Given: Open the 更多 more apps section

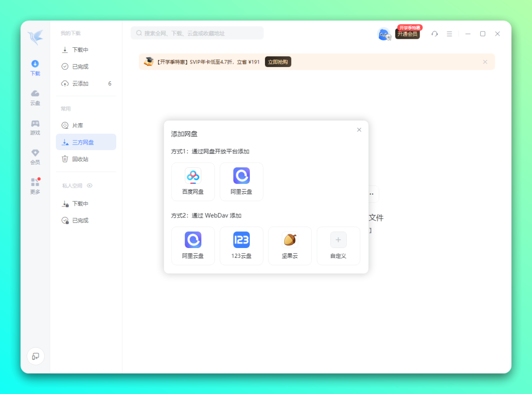Looking at the screenshot, I should (x=35, y=186).
